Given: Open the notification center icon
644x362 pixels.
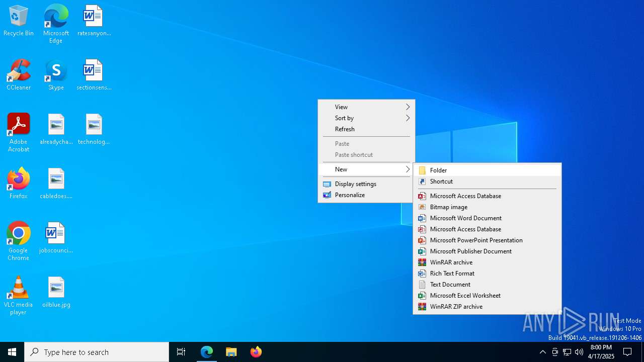Looking at the screenshot, I should (627, 352).
